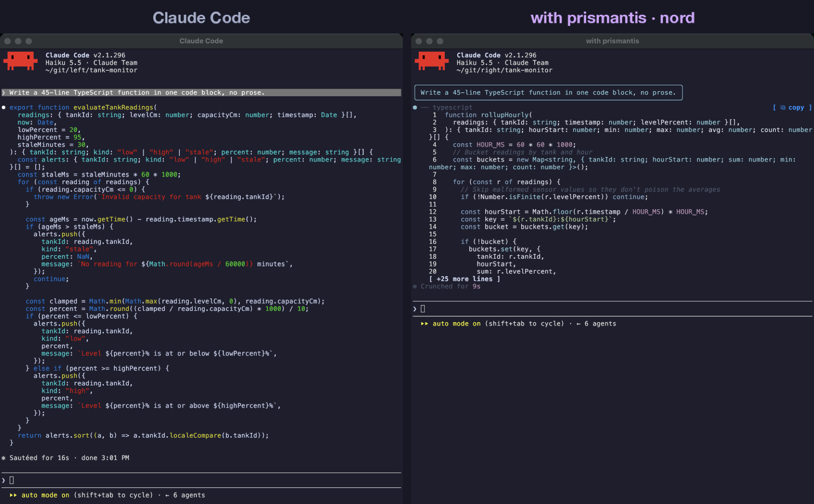The height and width of the screenshot is (504, 814).
Task: Click the 'typescript' language label
Action: [x=452, y=107]
